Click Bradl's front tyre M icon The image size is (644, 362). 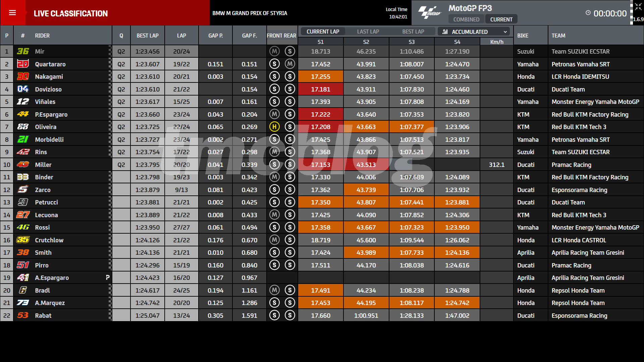pos(274,290)
